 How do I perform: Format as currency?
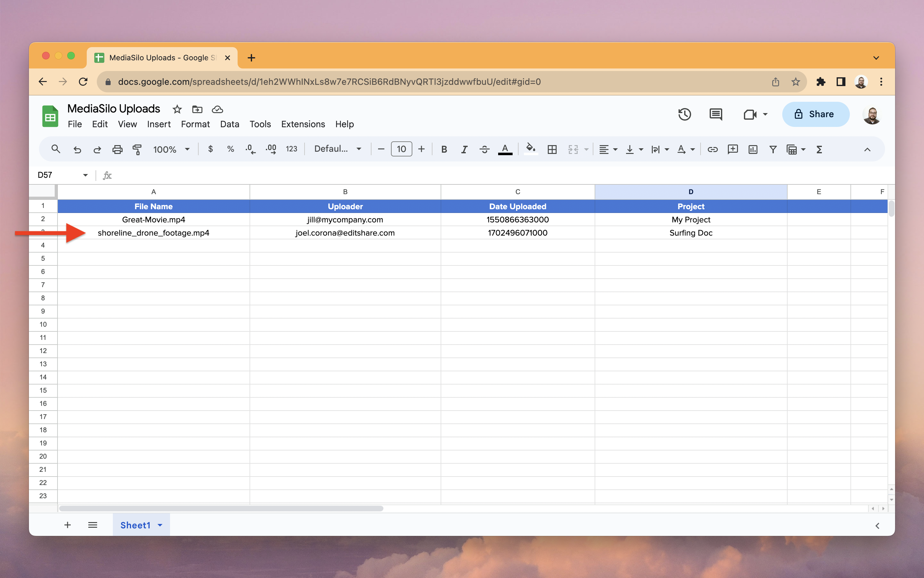pos(210,149)
